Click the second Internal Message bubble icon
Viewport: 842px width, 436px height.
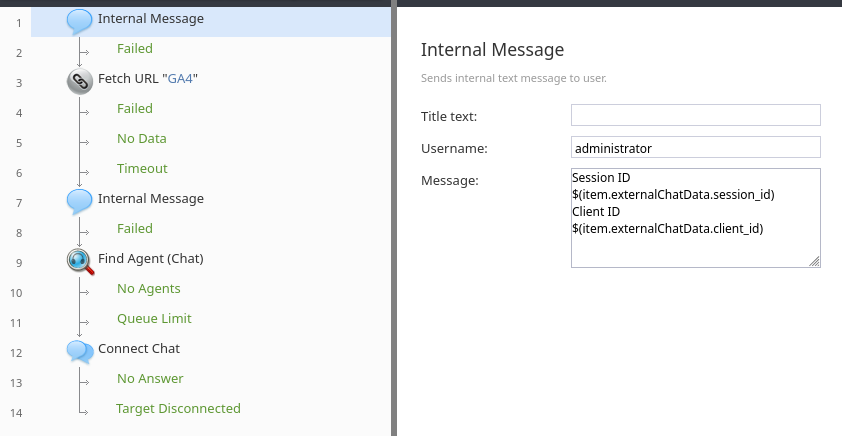(79, 202)
